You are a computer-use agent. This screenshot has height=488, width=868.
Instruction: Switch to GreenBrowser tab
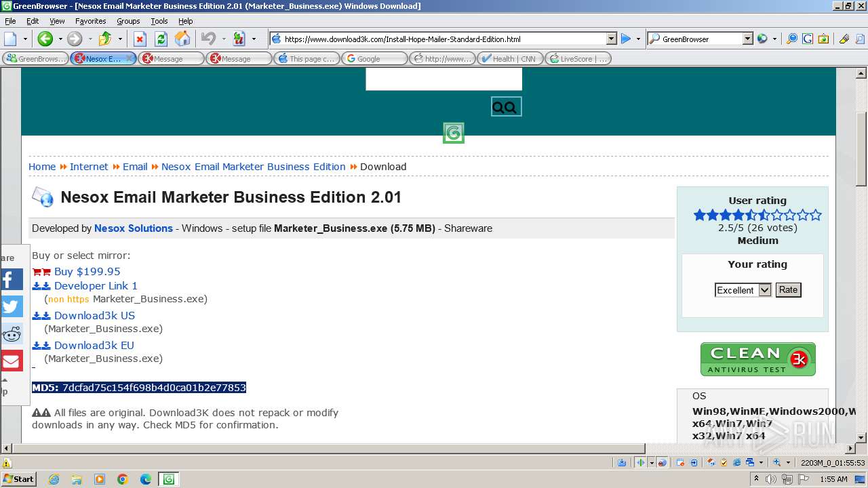pos(35,59)
